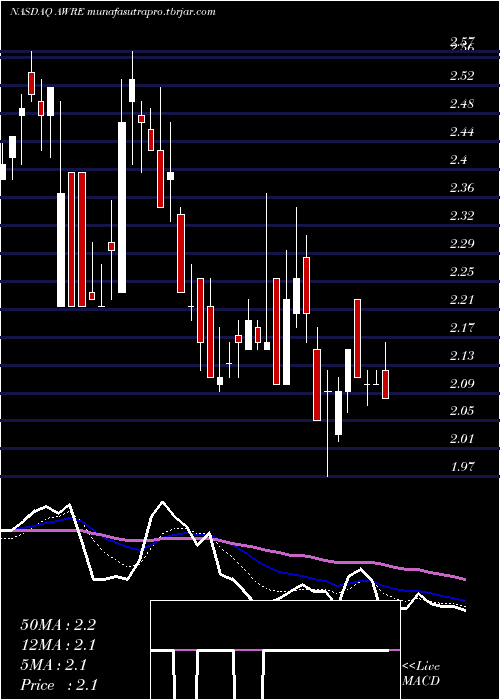Select the 2.05 price axis label
Image resolution: width=500 pixels, height=700 pixels.
click(462, 411)
